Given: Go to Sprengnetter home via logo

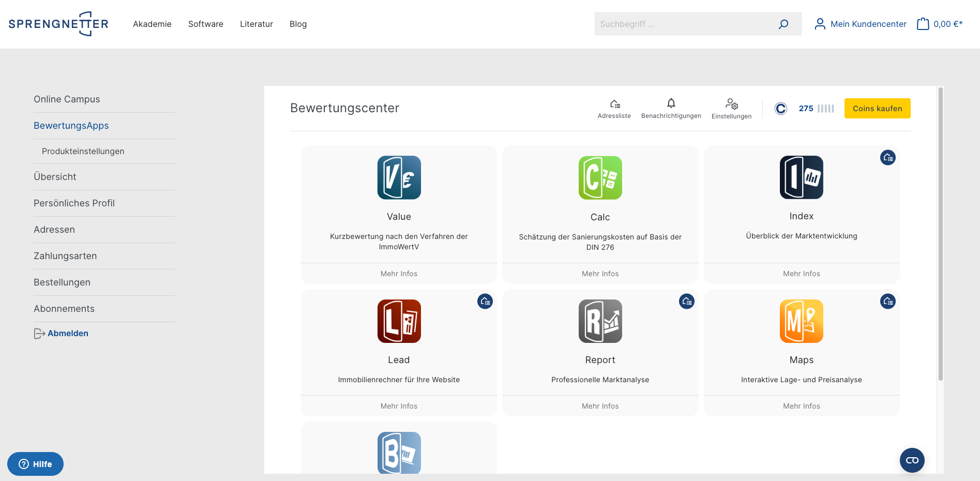Looking at the screenshot, I should [x=58, y=24].
